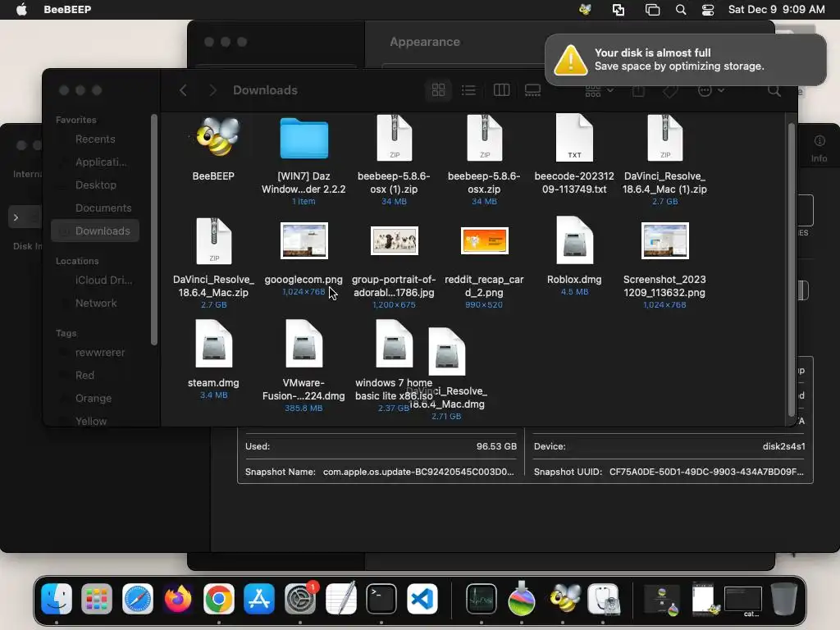
Task: Open Google Chrome from the Dock
Action: tap(218, 598)
